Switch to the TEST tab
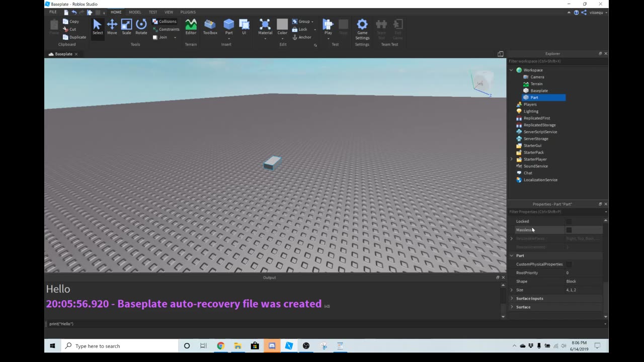Viewport: 644px width, 362px height. click(x=153, y=12)
